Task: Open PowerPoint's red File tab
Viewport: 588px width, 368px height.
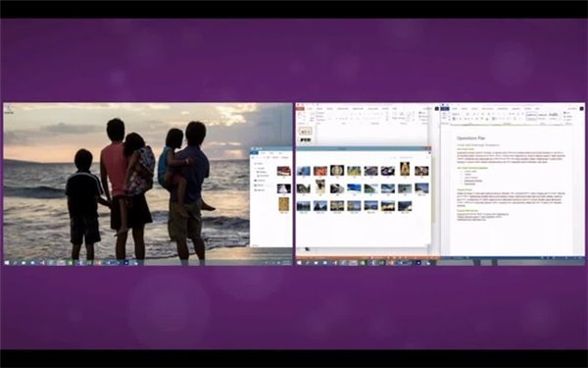Action: pos(300,109)
